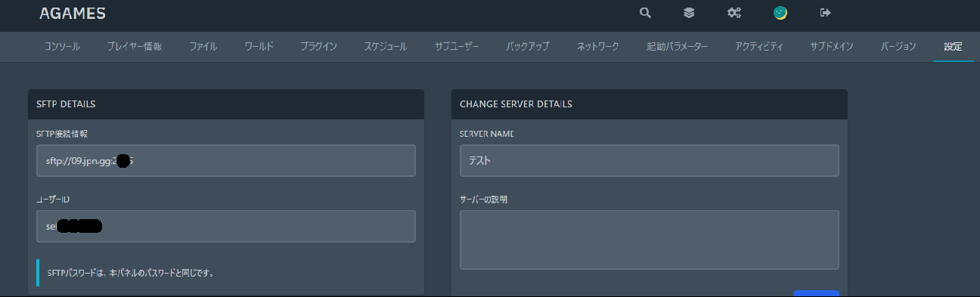Viewport: 980px width, 297px height.
Task: Click the サーバーの説明 text area
Action: pyautogui.click(x=650, y=240)
